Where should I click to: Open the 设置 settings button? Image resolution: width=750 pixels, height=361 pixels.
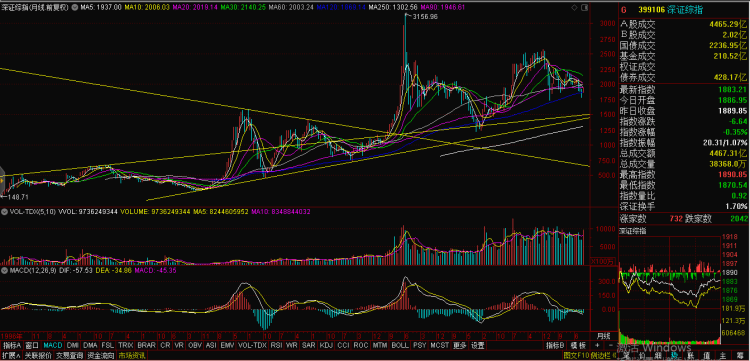(477, 345)
